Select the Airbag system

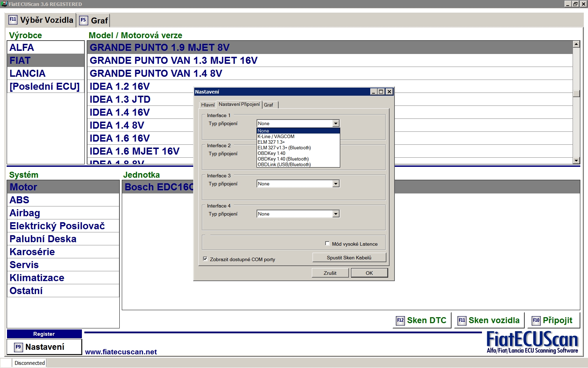[x=63, y=213]
